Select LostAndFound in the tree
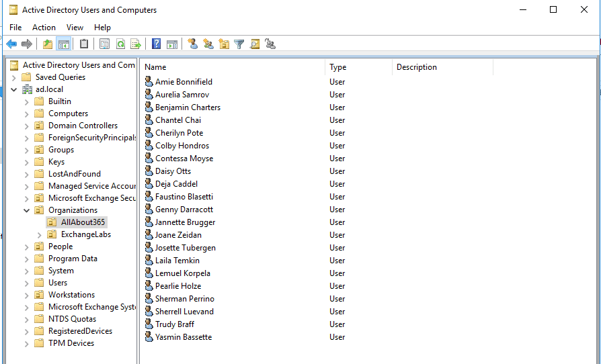Viewport: 601px width, 364px height. point(75,174)
